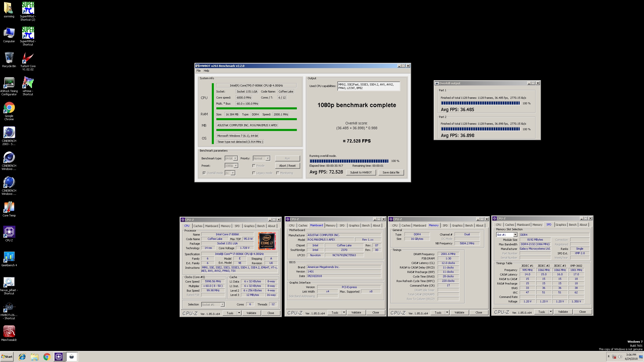The image size is (644, 362).
Task: Select the Computer desktop icon
Action: tap(9, 35)
